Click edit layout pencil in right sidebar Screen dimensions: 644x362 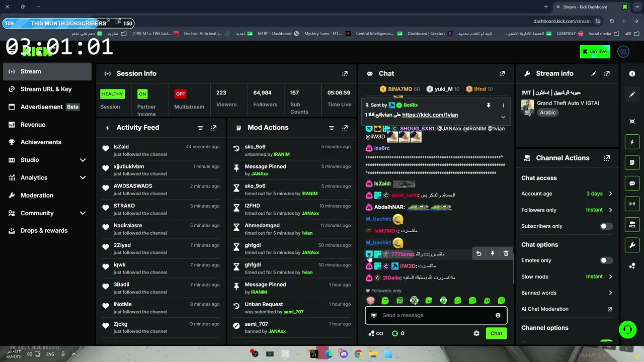pyautogui.click(x=632, y=95)
